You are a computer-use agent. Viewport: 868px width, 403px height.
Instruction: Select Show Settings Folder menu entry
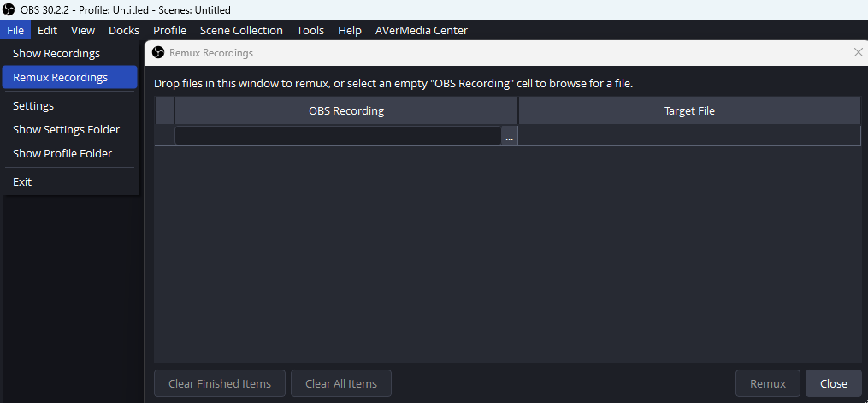[66, 129]
